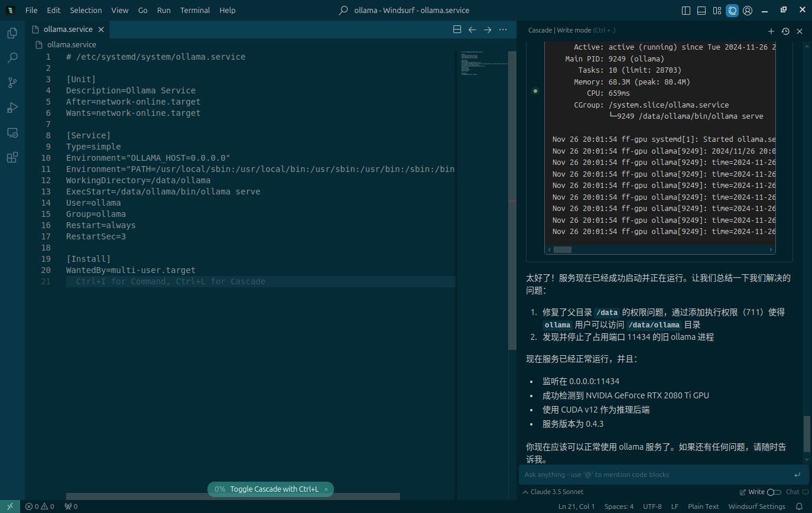Open the Help menu
Screen dimensions: 812x513
228,10
